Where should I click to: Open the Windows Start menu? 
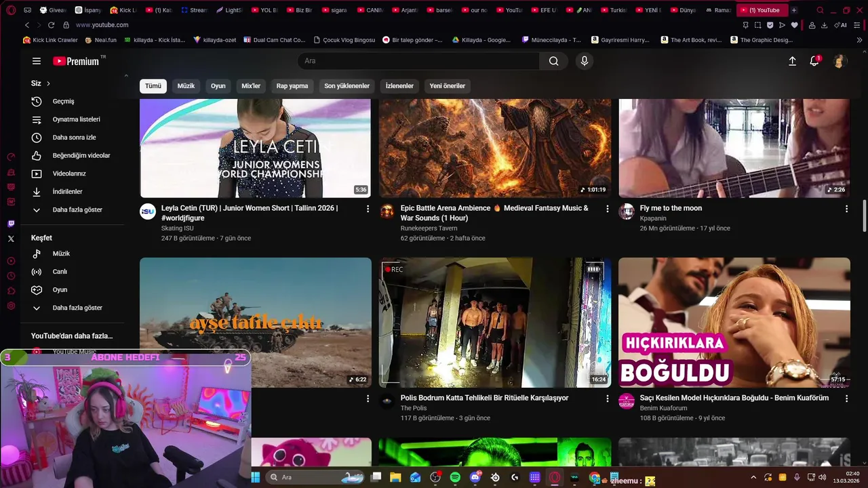click(256, 478)
